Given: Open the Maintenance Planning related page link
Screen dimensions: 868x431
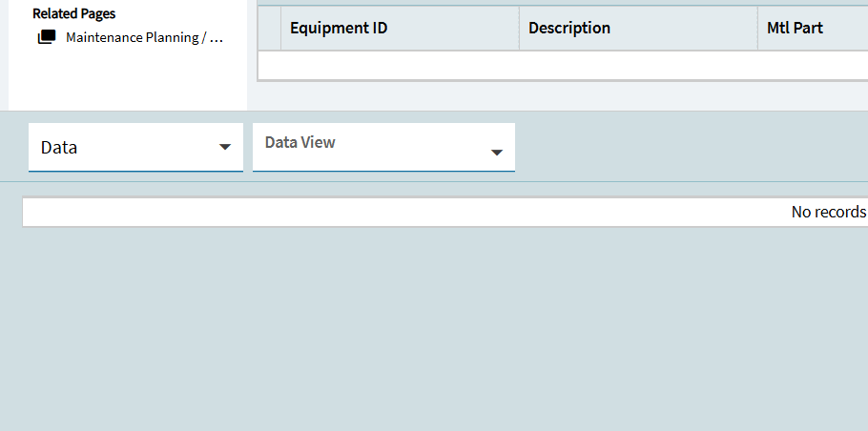Looking at the screenshot, I should tap(144, 38).
